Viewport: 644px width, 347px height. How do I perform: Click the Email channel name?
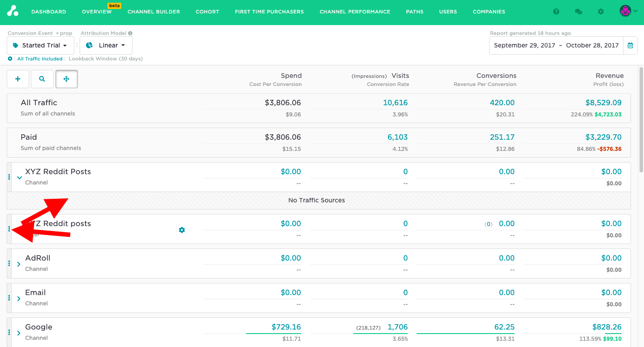pos(35,292)
